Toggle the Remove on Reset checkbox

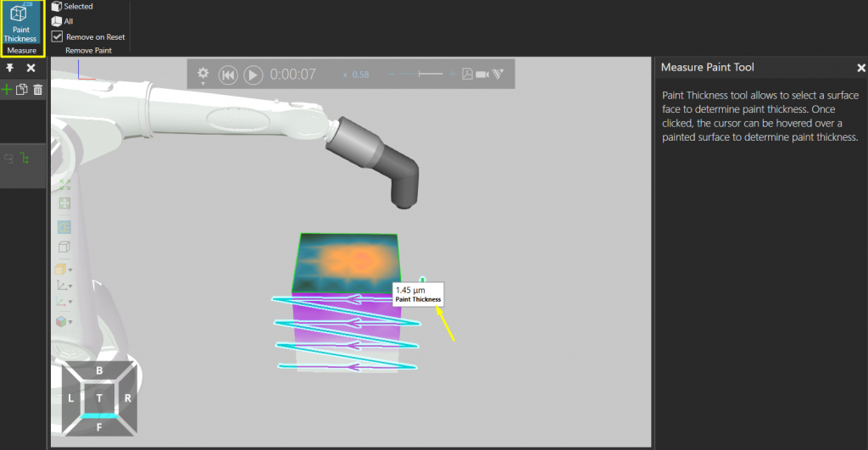click(57, 36)
